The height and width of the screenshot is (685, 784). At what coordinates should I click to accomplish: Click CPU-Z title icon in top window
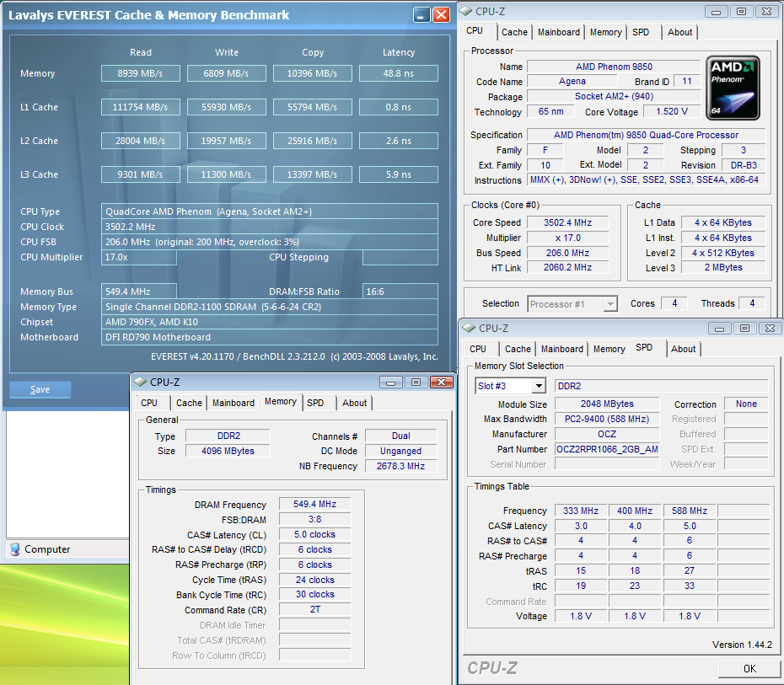pos(466,11)
